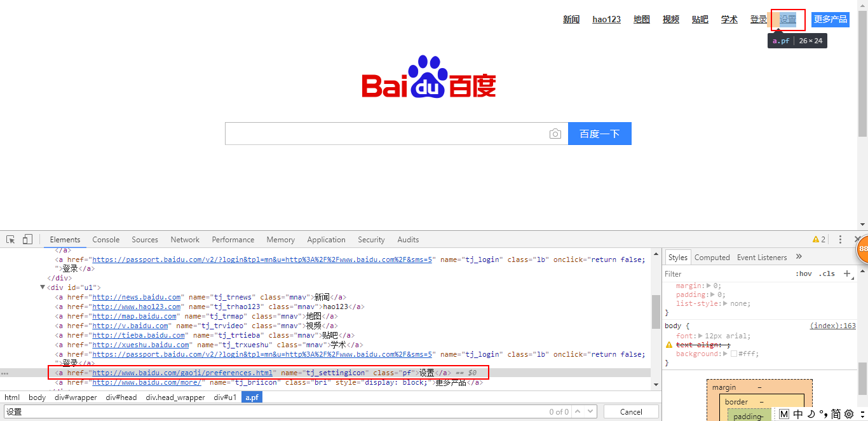Select div.head_wrapper in the breadcrumb bar
Screen dimensions: 868x421
175,397
